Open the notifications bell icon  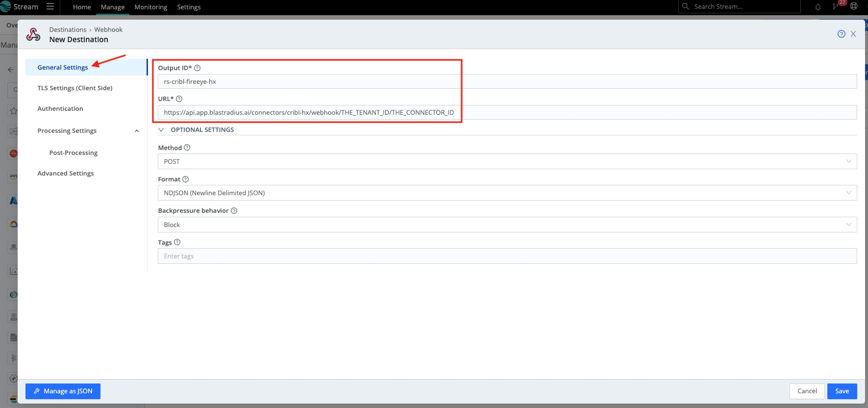click(x=818, y=7)
